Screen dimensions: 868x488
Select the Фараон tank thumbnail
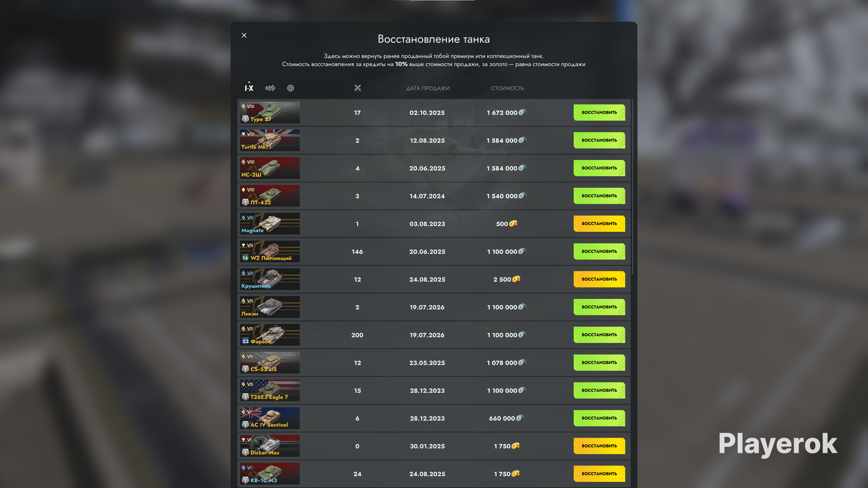269,335
